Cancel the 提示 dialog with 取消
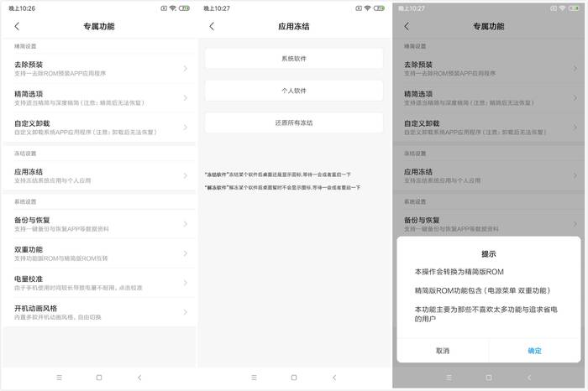 tap(443, 351)
